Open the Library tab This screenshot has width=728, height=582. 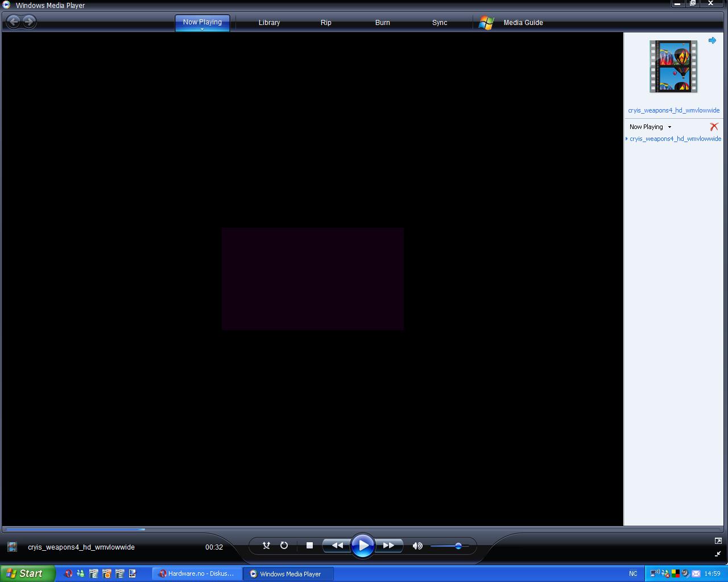[x=269, y=23]
